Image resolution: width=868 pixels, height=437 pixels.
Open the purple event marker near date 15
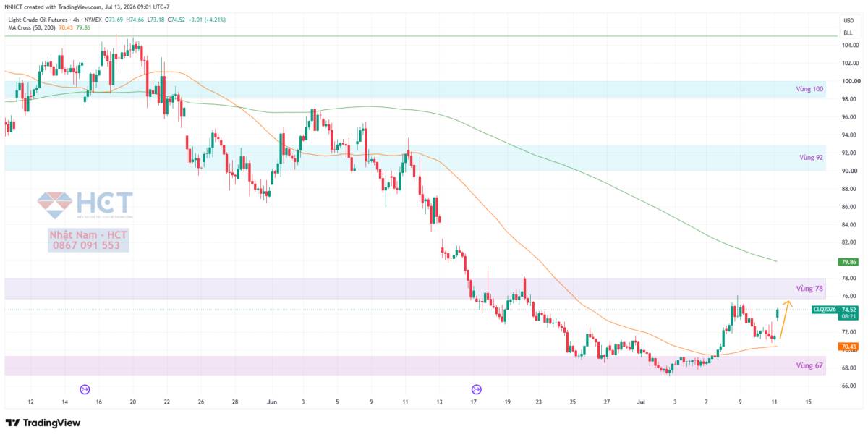[85, 389]
